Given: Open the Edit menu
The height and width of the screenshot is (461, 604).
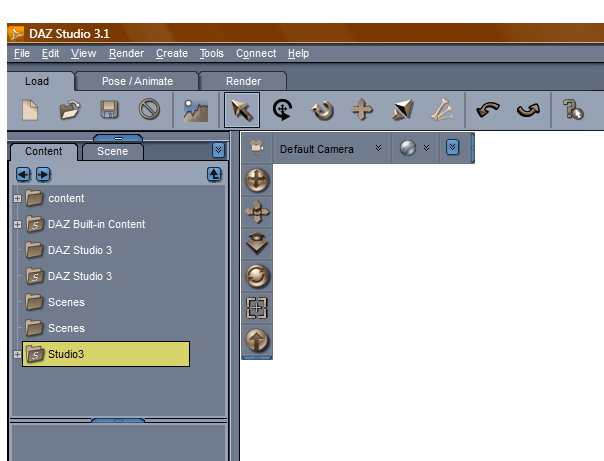Looking at the screenshot, I should [x=50, y=54].
